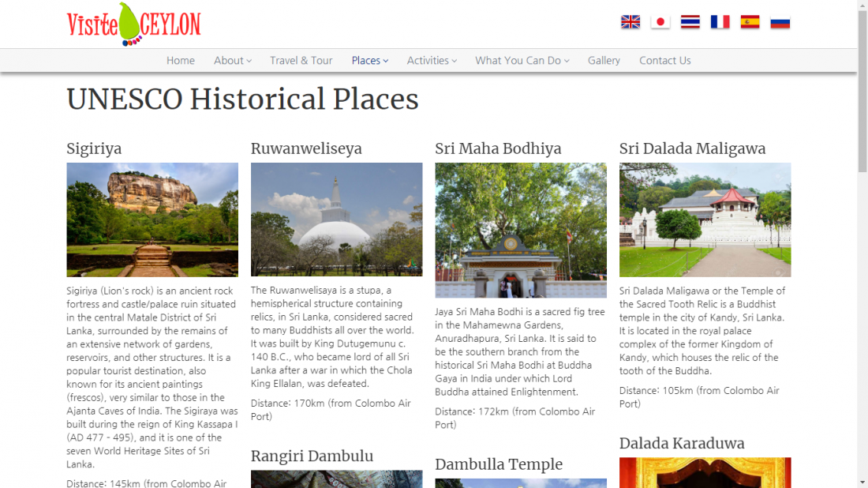Open the Sri Dalada Maligawa image
Image resolution: width=868 pixels, height=488 pixels.
tap(705, 220)
